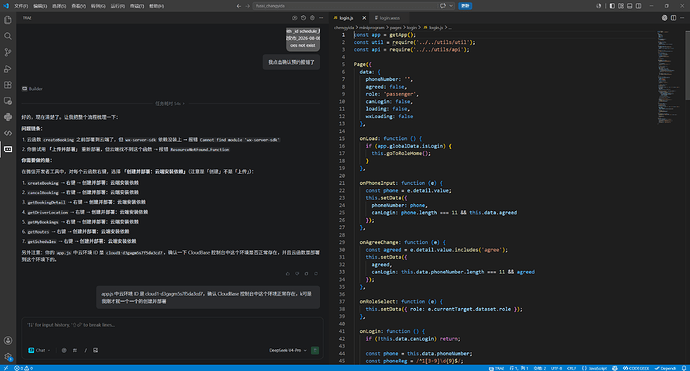This screenshot has height=371, width=690.
Task: Toggle the primary side bar layout
Action: coord(612,6)
